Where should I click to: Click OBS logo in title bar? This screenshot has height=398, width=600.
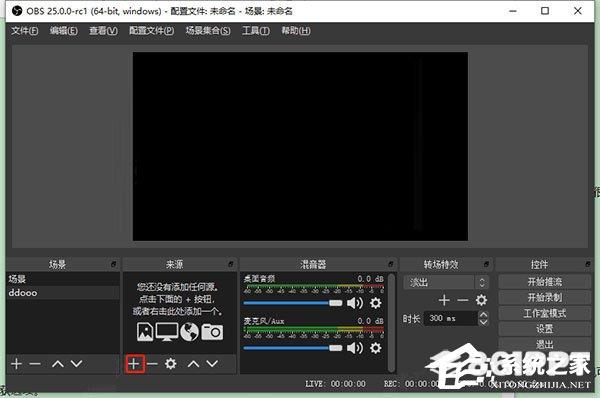pos(17,11)
